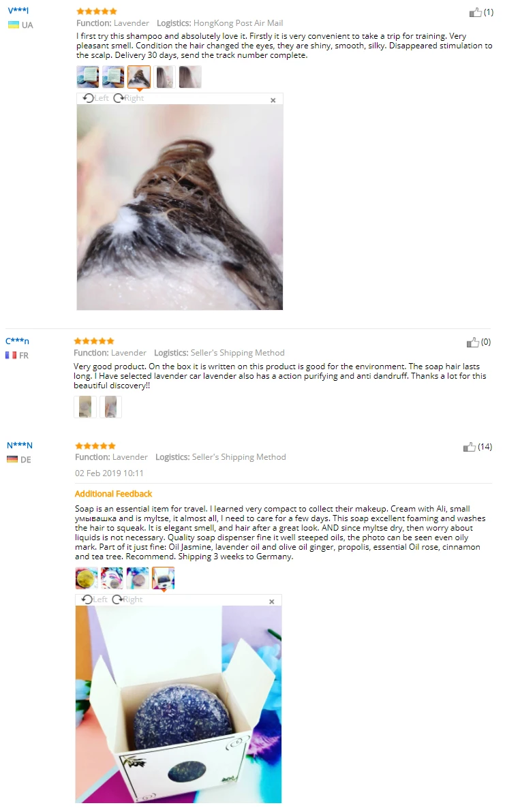Rotate soap box photo right
Viewport: 505px width, 812px height.
(127, 599)
